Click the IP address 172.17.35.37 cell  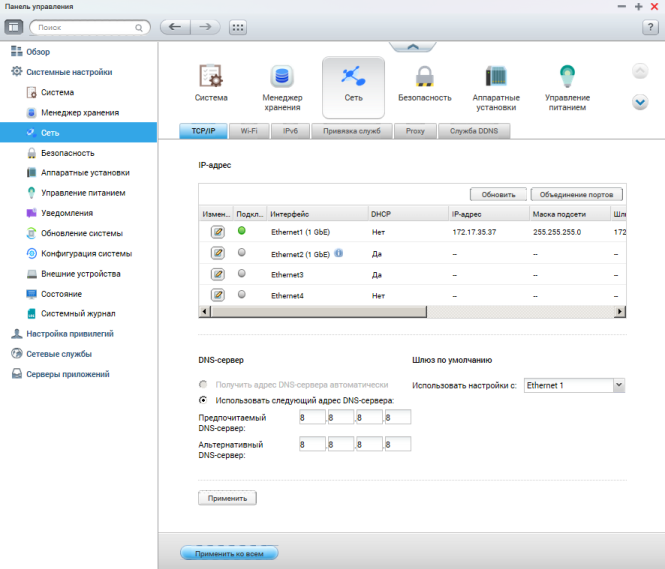[474, 232]
